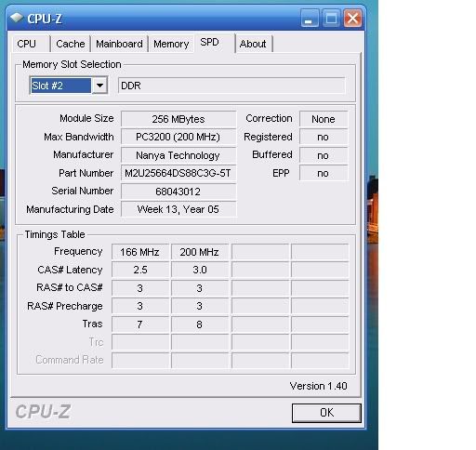The height and width of the screenshot is (450, 476).
Task: Click the EPP value no
Action: click(324, 173)
